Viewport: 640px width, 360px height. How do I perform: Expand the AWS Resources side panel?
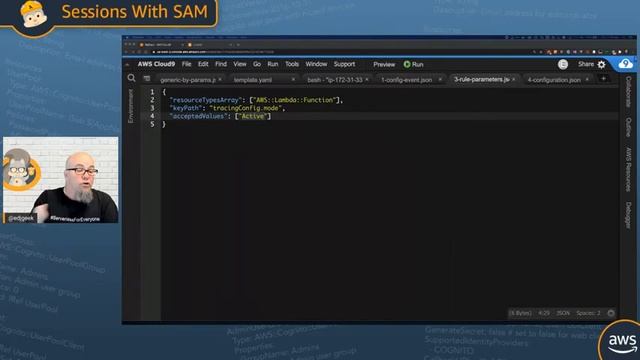(629, 169)
